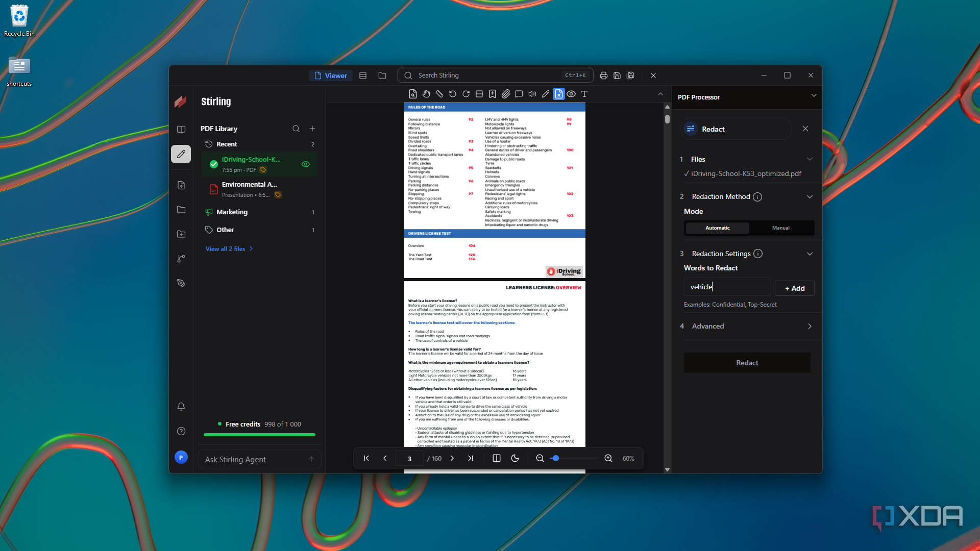
Task: Toggle the eye preview tool in the toolbar
Action: (x=571, y=94)
